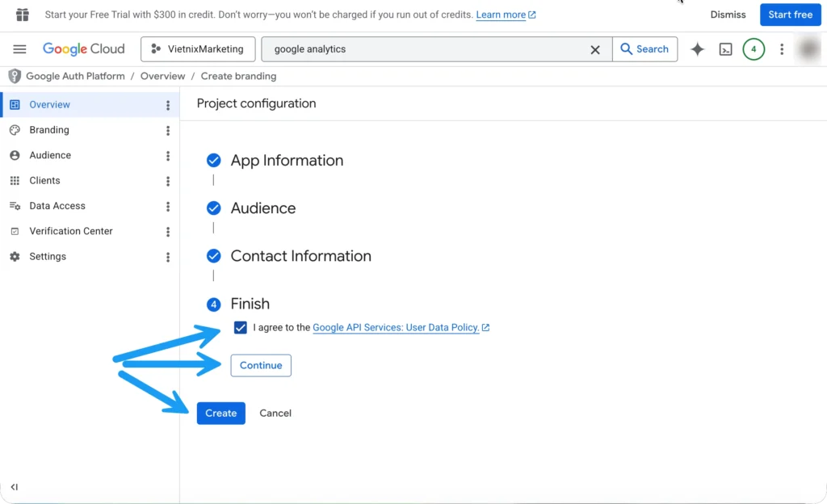The width and height of the screenshot is (827, 504).
Task: Open the hamburger navigation menu
Action: point(19,49)
